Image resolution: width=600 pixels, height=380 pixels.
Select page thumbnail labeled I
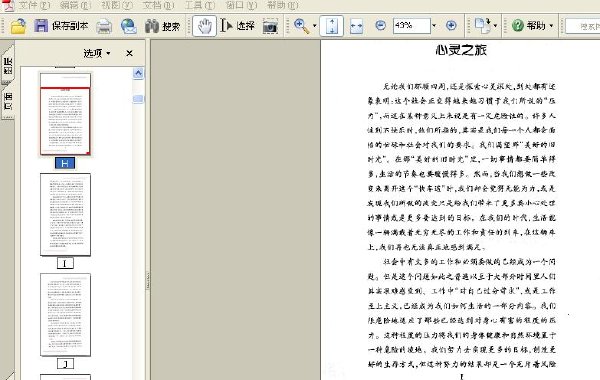pyautogui.click(x=65, y=215)
